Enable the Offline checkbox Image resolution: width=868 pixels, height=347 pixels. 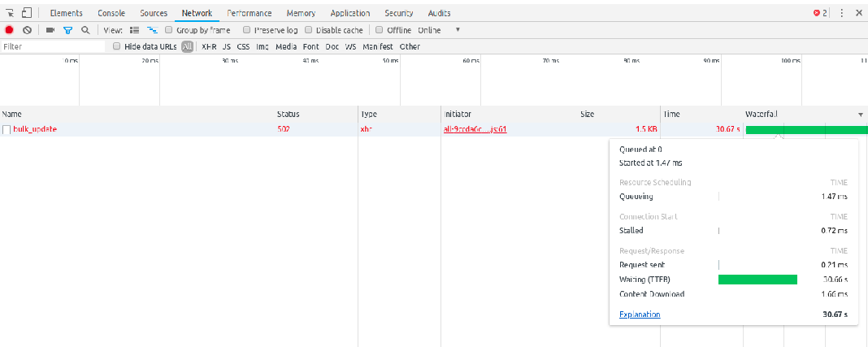pyautogui.click(x=380, y=30)
